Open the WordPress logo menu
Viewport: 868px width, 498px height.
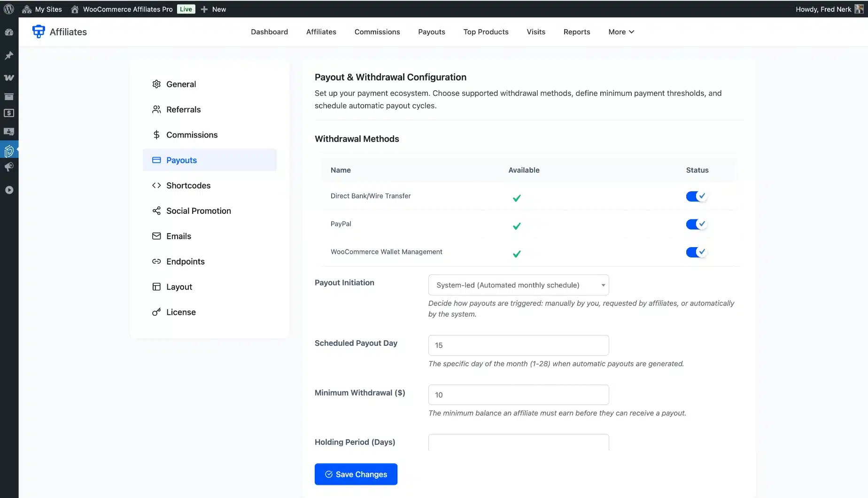[x=9, y=9]
